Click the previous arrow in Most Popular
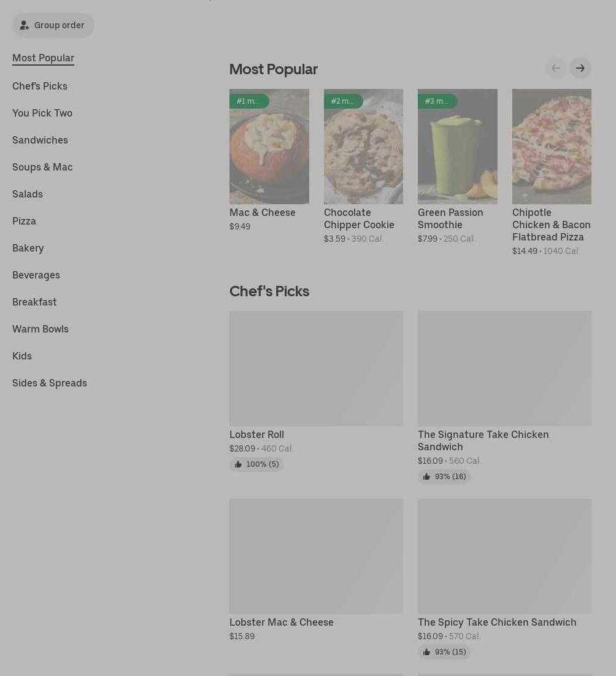 556,68
